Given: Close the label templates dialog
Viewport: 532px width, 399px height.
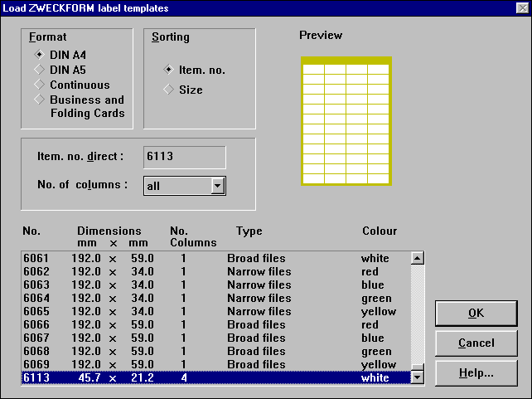Looking at the screenshot, I should [x=522, y=7].
